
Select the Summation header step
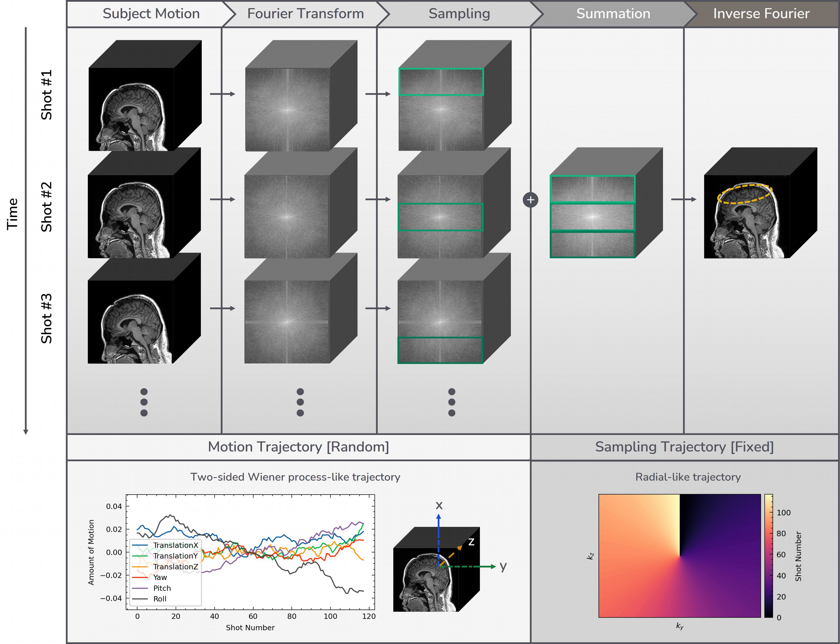tap(613, 14)
